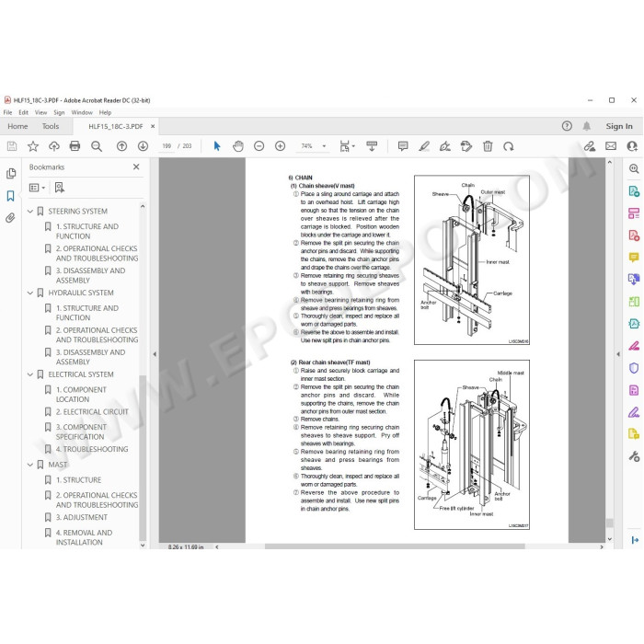Open notifications bell

(x=587, y=126)
